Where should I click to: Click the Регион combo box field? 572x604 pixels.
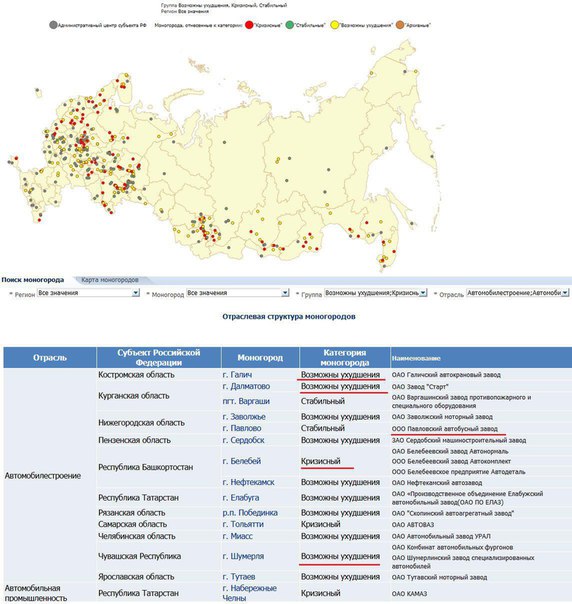coord(88,293)
